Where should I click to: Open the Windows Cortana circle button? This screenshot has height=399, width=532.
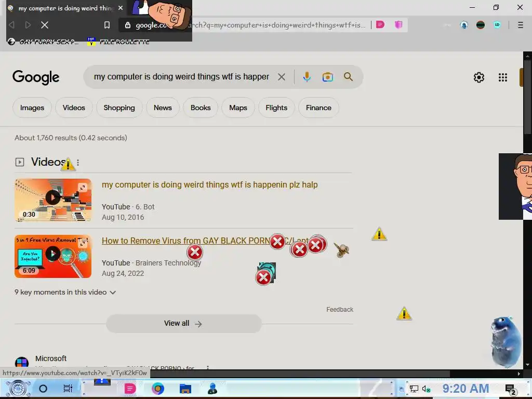pyautogui.click(x=43, y=389)
